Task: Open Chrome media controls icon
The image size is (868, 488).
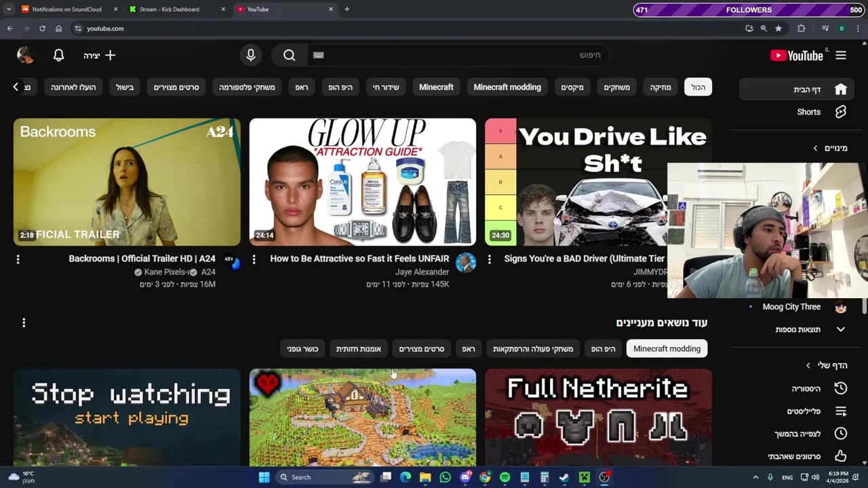Action: pyautogui.click(x=825, y=28)
